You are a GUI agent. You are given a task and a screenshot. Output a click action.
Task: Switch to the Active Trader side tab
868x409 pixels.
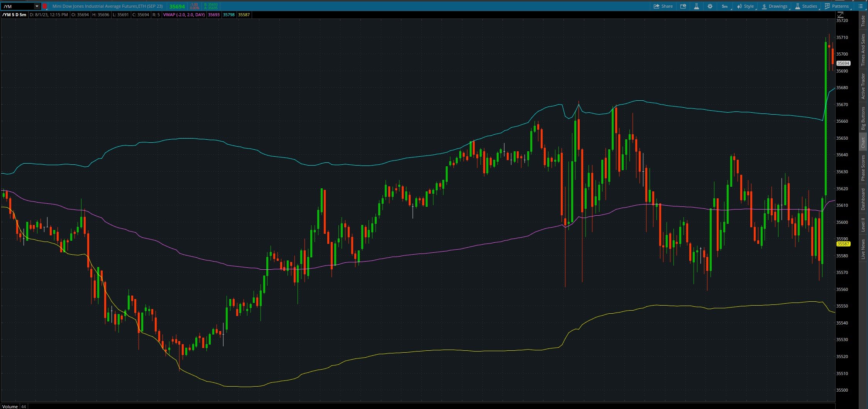coord(863,86)
